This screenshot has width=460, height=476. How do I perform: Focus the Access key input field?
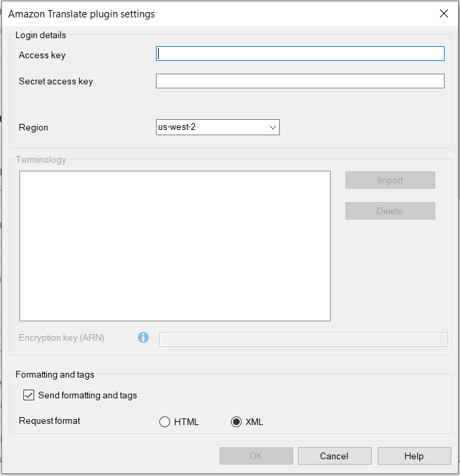[x=300, y=54]
